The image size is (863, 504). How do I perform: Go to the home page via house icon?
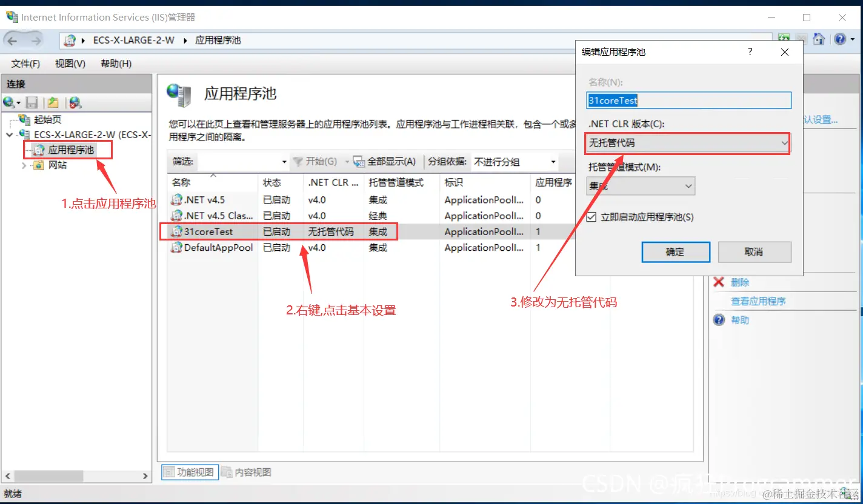[819, 39]
